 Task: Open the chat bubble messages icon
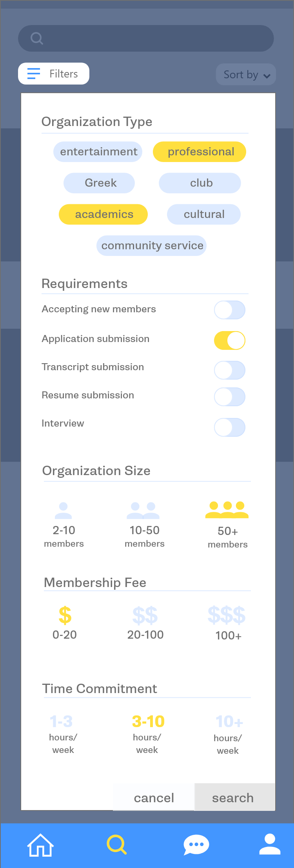pyautogui.click(x=196, y=845)
